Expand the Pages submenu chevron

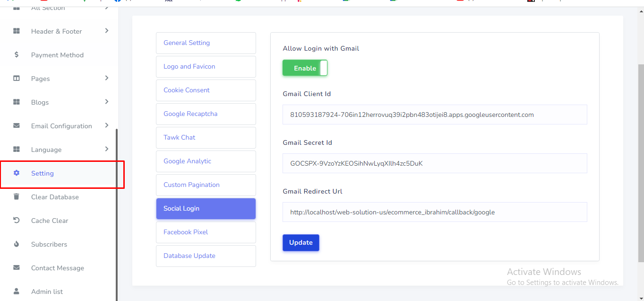[107, 78]
